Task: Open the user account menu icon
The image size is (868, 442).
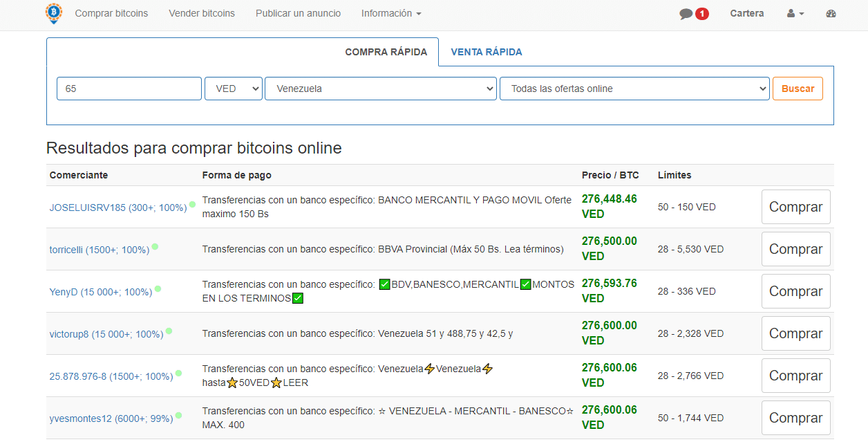Action: pos(795,14)
